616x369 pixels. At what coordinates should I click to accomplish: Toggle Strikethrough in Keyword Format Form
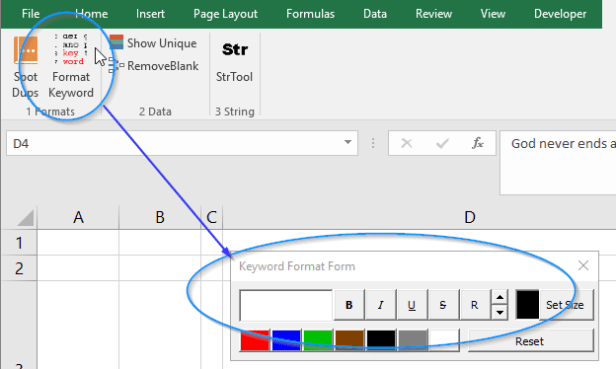point(443,305)
